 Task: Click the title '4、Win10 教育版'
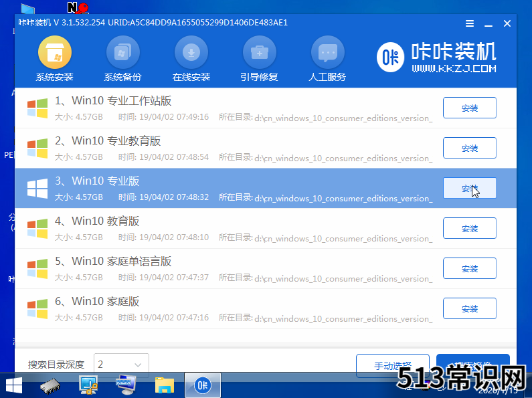tap(97, 221)
